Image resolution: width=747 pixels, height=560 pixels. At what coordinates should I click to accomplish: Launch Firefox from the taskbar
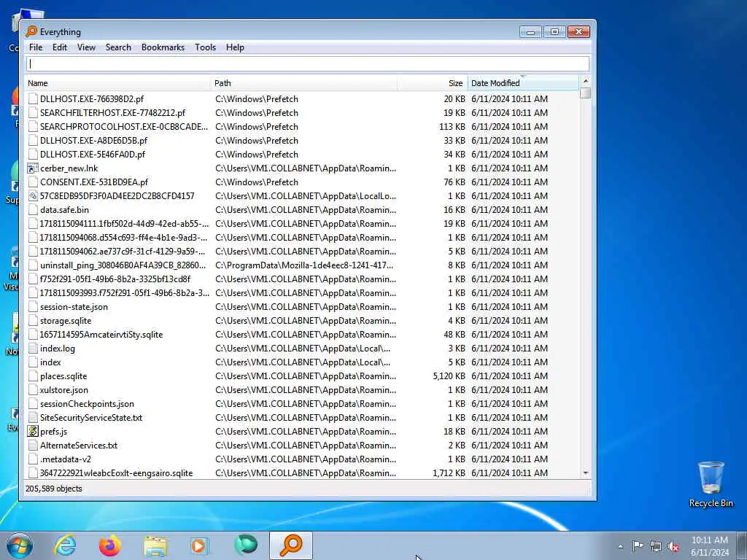click(110, 545)
